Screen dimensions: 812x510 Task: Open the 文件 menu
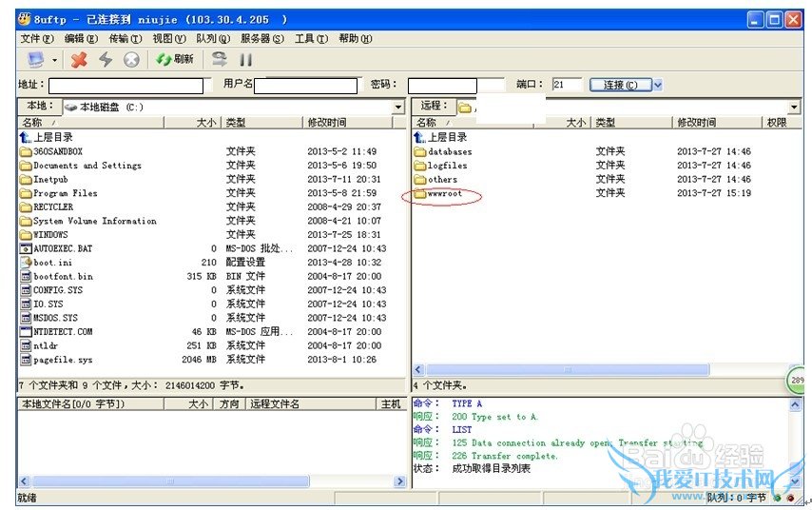(x=37, y=39)
